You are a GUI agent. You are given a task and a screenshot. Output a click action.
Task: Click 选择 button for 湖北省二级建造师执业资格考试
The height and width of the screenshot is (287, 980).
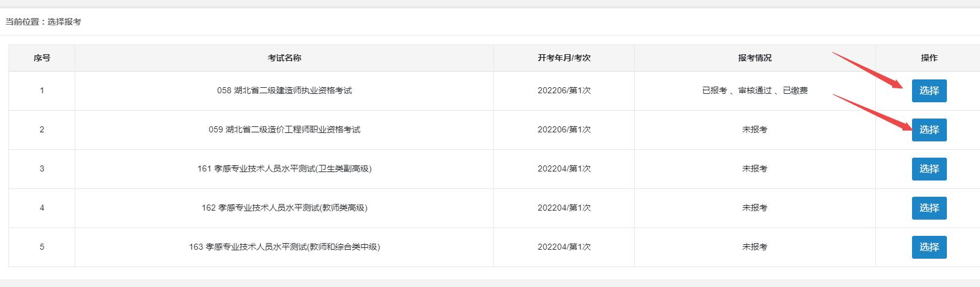point(929,91)
